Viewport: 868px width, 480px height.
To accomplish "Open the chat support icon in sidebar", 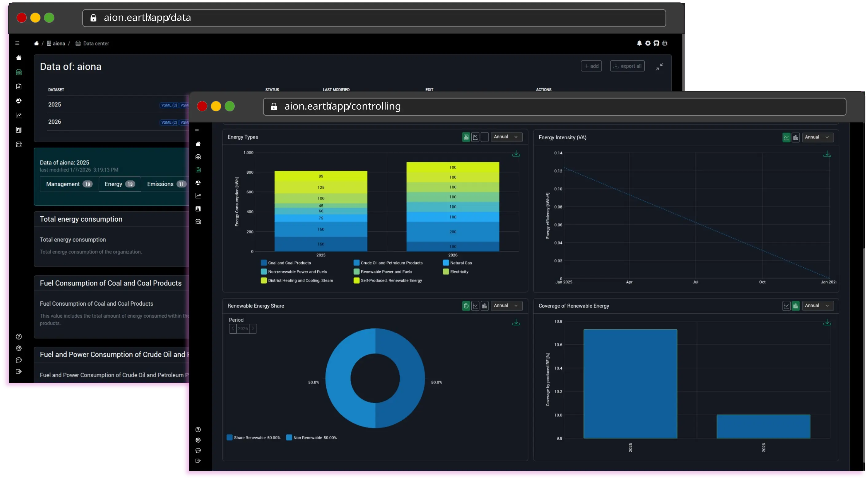I will tap(198, 451).
